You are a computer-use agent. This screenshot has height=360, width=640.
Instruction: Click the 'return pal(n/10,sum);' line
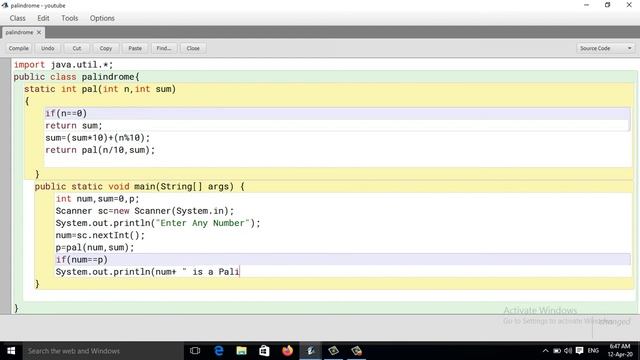pos(100,150)
